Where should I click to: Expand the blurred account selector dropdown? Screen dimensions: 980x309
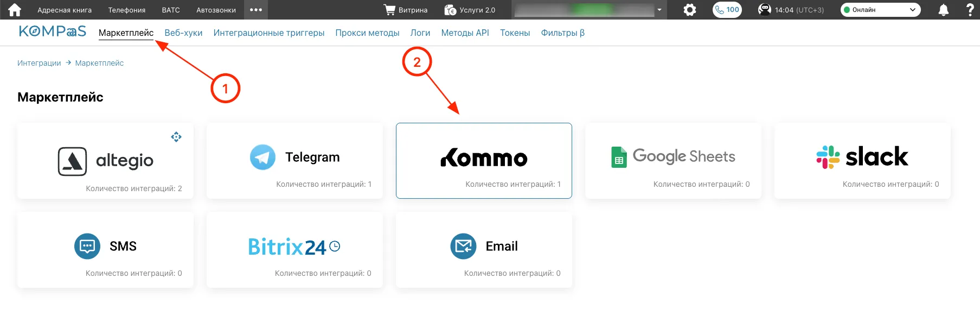(659, 10)
